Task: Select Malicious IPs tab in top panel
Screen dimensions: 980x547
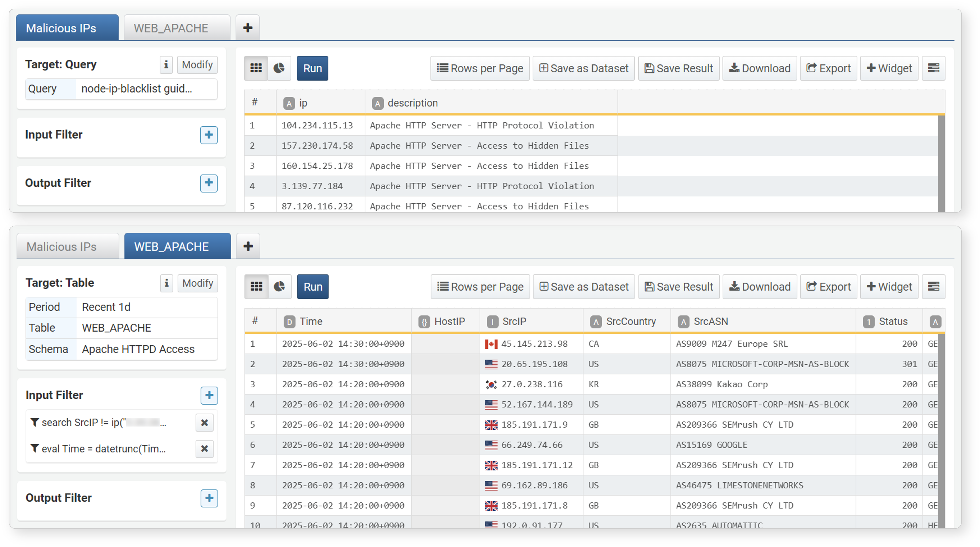Action: click(67, 28)
